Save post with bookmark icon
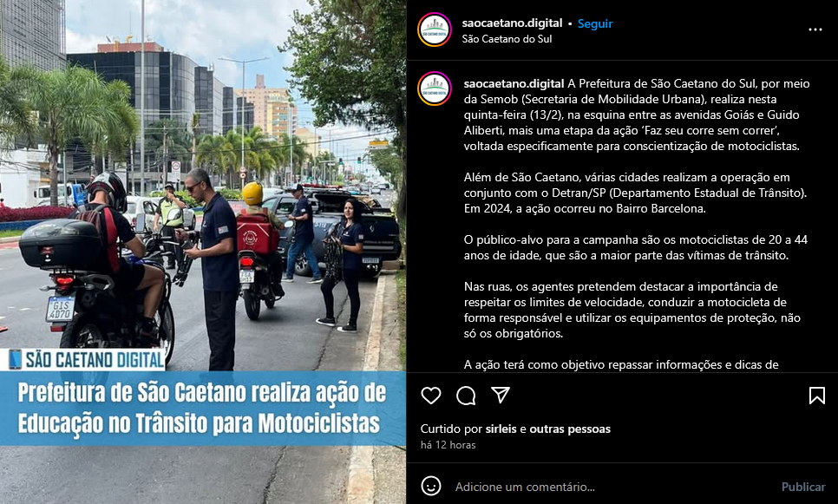 pyautogui.click(x=816, y=396)
